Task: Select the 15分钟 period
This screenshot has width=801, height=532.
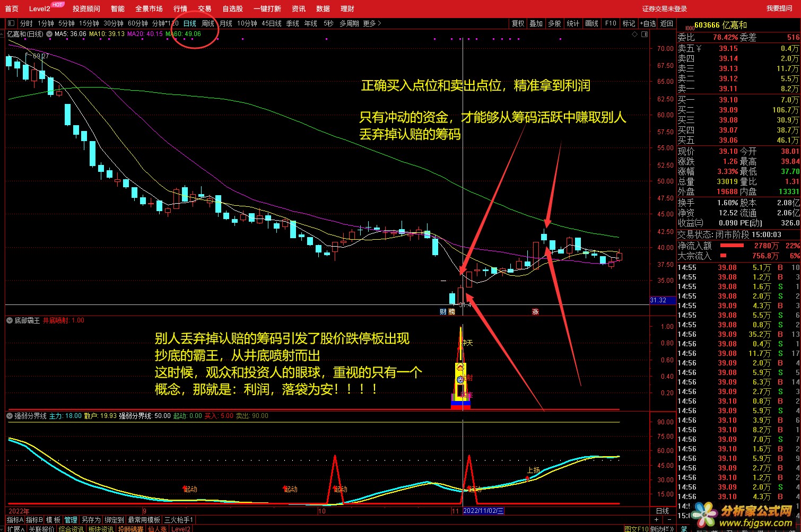Action: tap(89, 23)
